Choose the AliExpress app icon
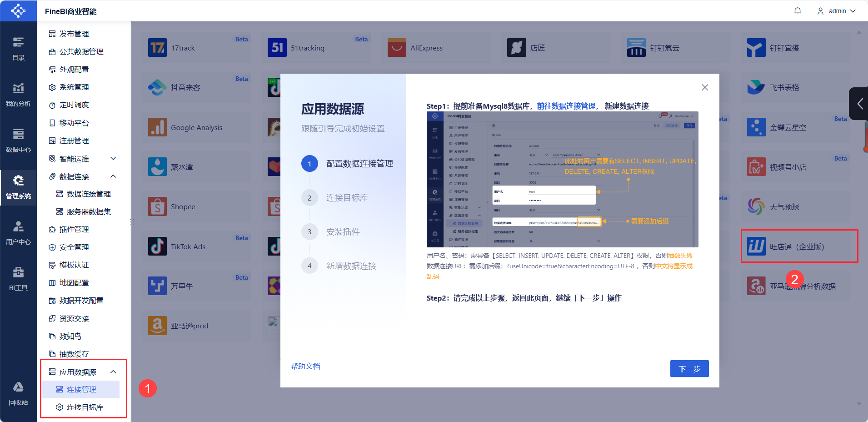This screenshot has width=868, height=422. [x=397, y=48]
